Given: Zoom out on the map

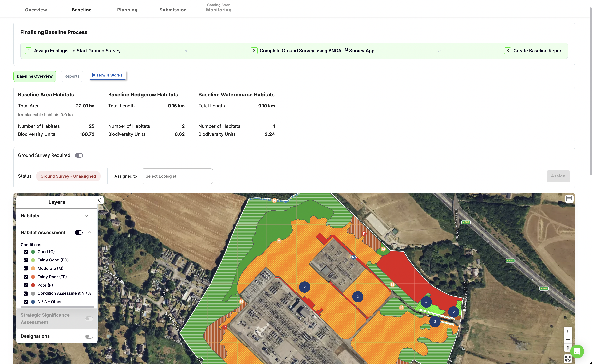Looking at the screenshot, I should [568, 339].
